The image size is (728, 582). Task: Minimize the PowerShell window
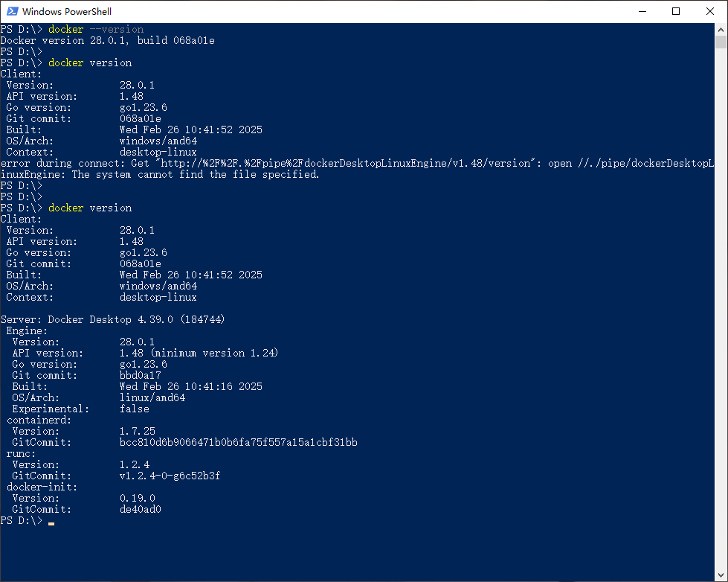tap(642, 11)
